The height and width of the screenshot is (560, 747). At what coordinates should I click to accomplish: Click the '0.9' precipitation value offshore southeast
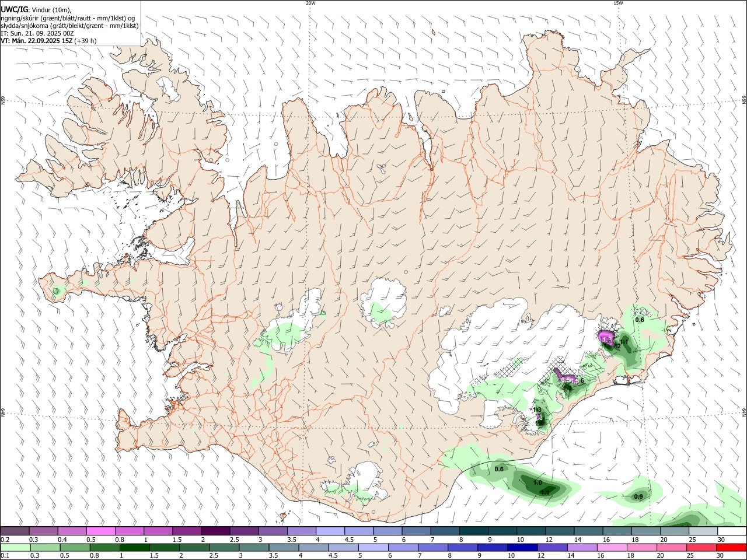[638, 497]
